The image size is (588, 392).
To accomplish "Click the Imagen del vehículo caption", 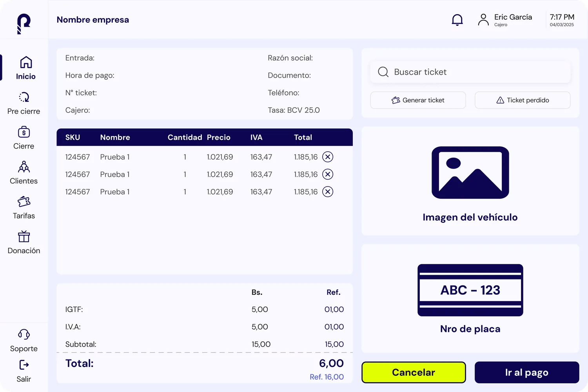I will point(470,217).
